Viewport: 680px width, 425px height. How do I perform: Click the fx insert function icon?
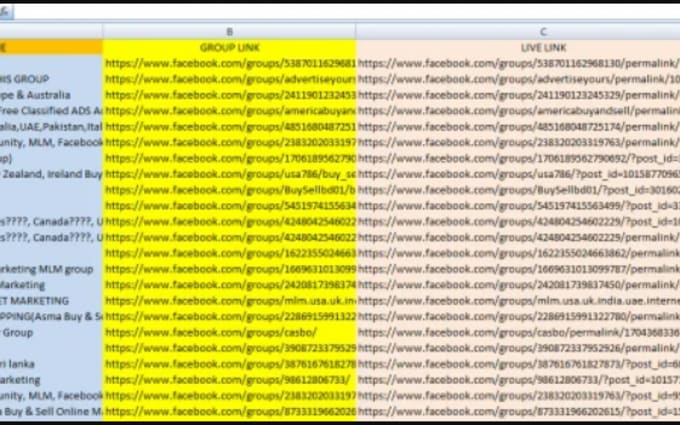(5, 12)
